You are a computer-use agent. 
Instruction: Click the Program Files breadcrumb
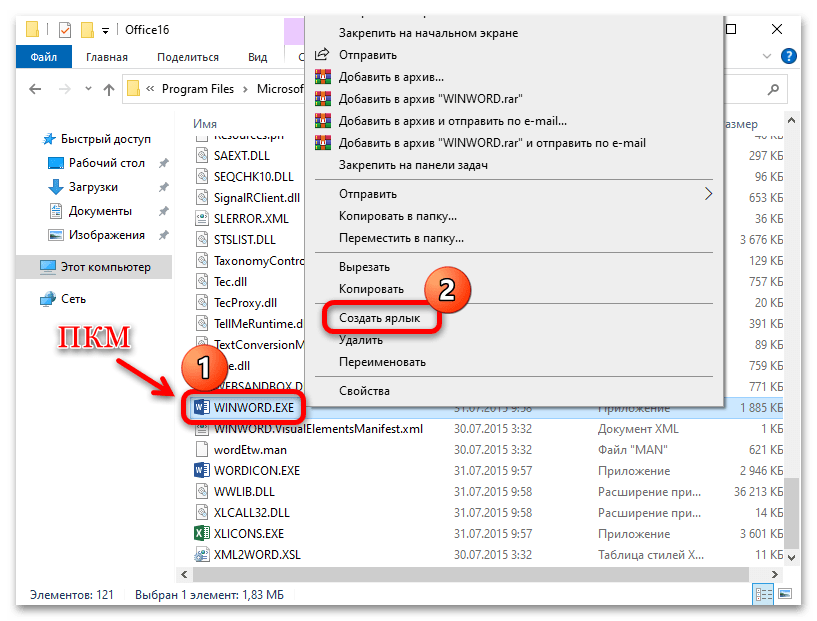pyautogui.click(x=198, y=89)
